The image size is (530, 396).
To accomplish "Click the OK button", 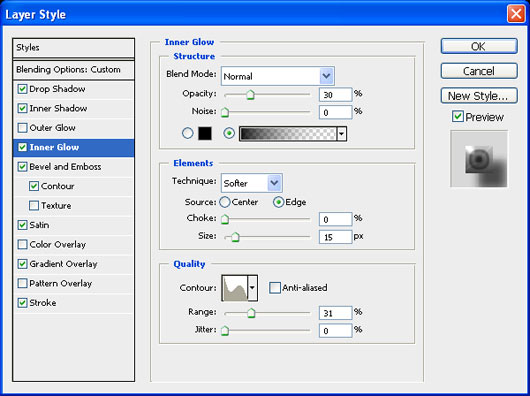I will [479, 46].
